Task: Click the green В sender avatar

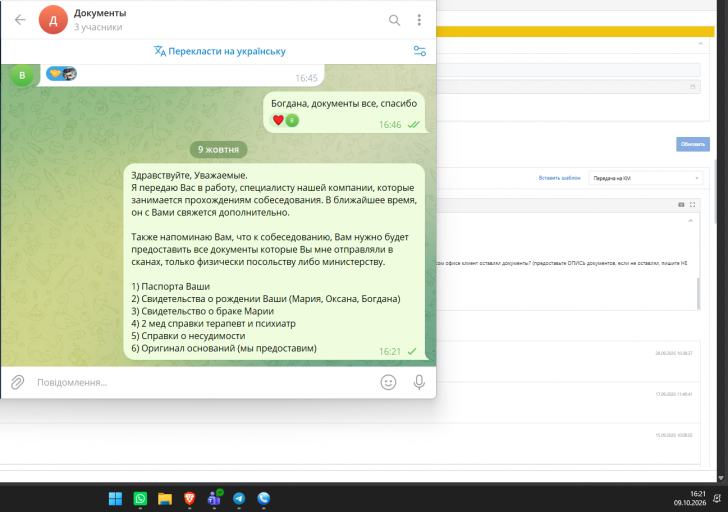Action: click(22, 75)
